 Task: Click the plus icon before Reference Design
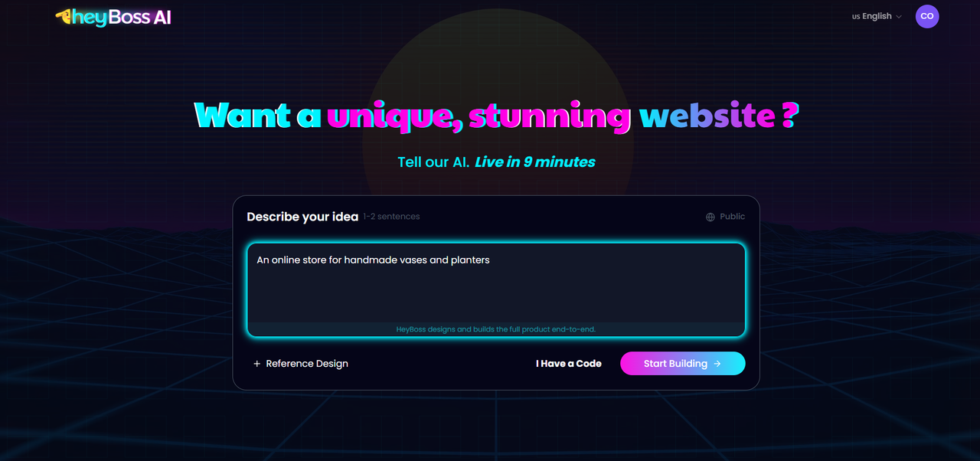point(257,364)
